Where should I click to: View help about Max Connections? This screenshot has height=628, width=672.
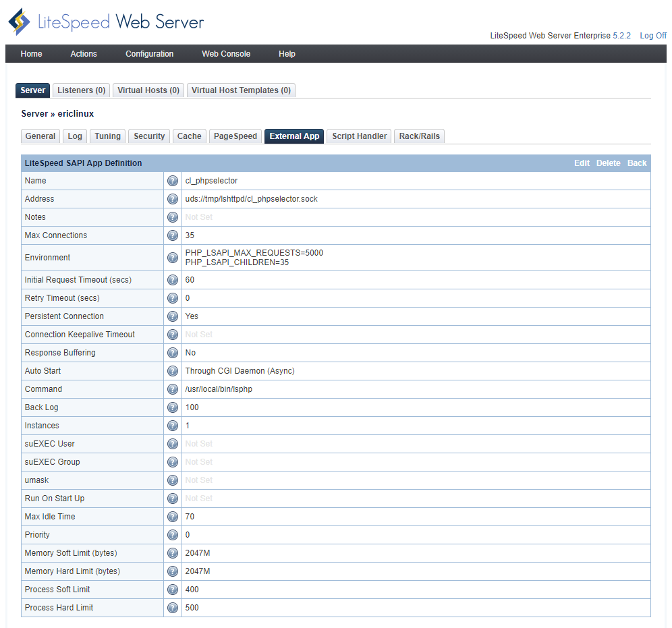(x=173, y=235)
